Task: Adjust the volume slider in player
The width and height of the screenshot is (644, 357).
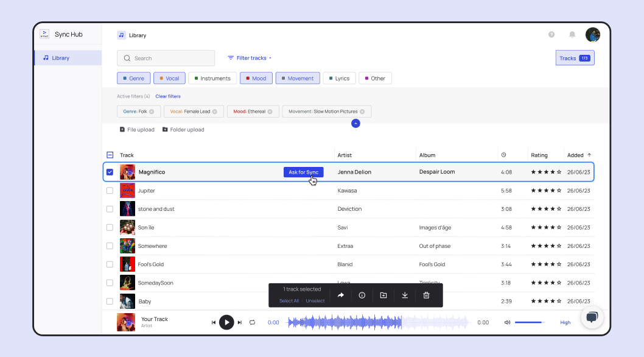Action: click(530, 322)
